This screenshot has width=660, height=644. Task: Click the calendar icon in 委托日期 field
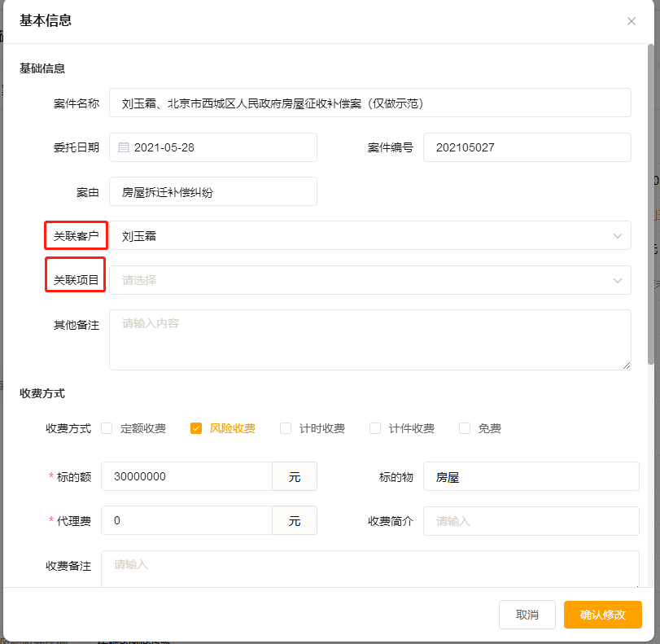[124, 147]
